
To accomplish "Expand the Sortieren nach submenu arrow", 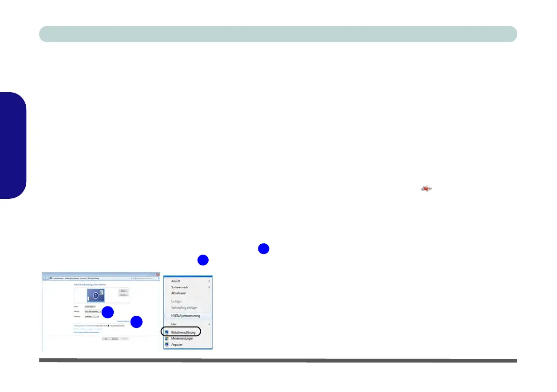I will pyautogui.click(x=209, y=287).
